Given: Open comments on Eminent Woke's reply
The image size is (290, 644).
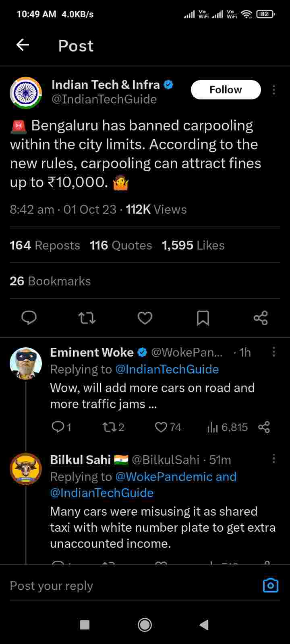Looking at the screenshot, I should click(x=58, y=427).
